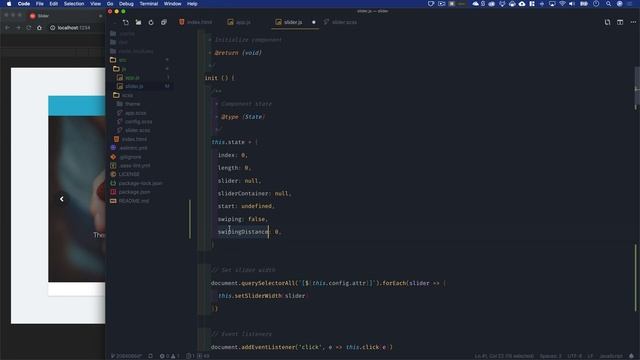The width and height of the screenshot is (640, 360).
Task: Click the volume icon in menu bar
Action: (572, 4)
